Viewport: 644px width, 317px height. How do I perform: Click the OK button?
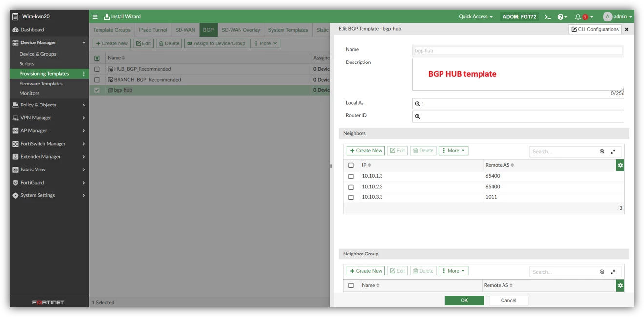tap(464, 300)
